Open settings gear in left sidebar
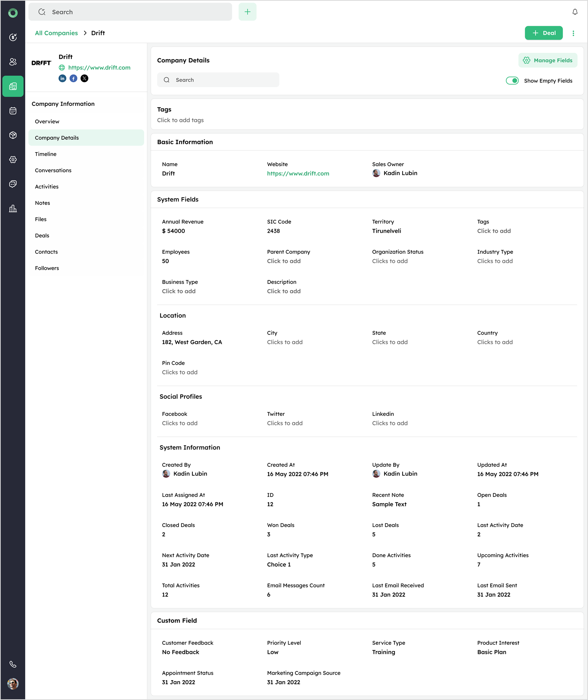The height and width of the screenshot is (700, 588). pyautogui.click(x=13, y=159)
